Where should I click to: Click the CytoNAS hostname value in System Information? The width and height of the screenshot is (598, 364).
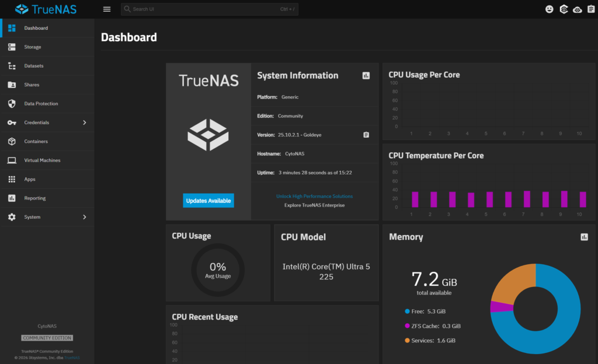295,154
